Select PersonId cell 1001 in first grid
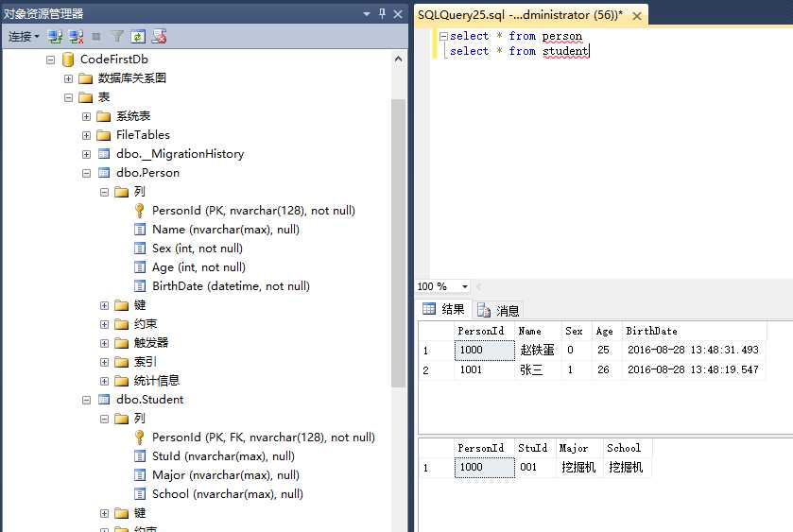 click(x=485, y=369)
